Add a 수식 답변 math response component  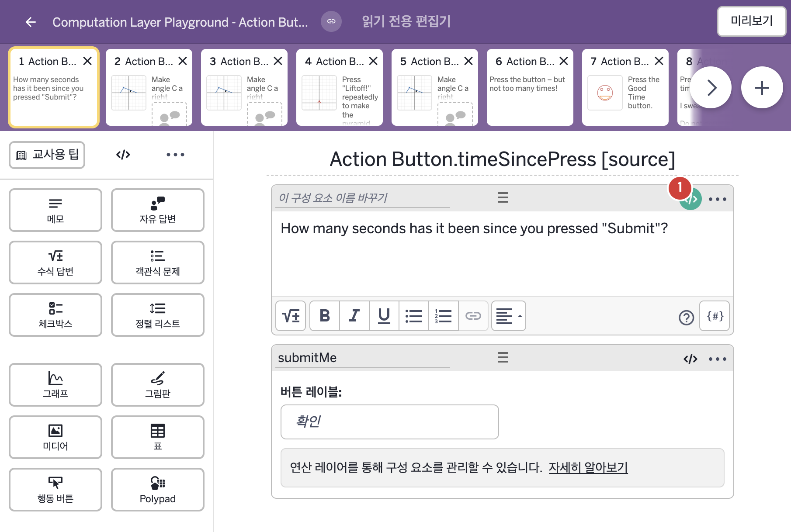point(56,263)
